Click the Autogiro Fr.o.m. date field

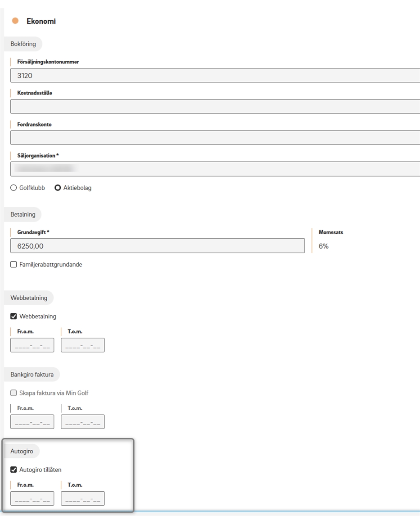[32, 498]
